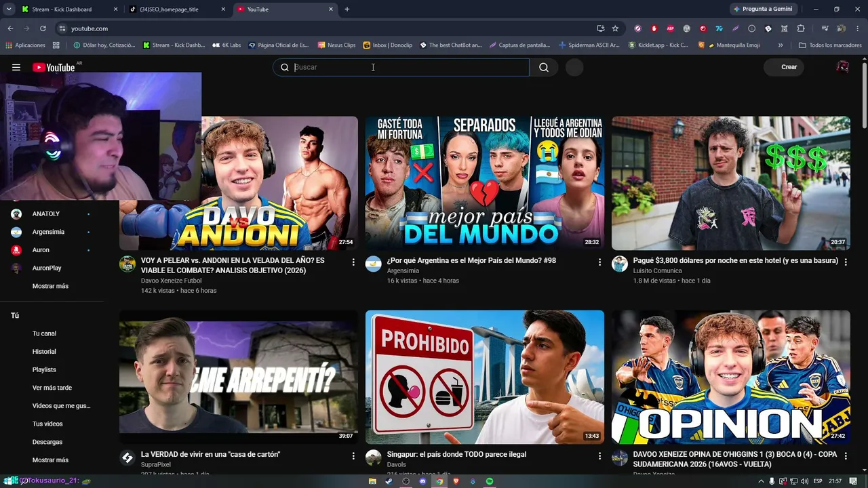868x488 pixels.
Task: Click the page vertical scrollbar
Action: tap(865, 95)
